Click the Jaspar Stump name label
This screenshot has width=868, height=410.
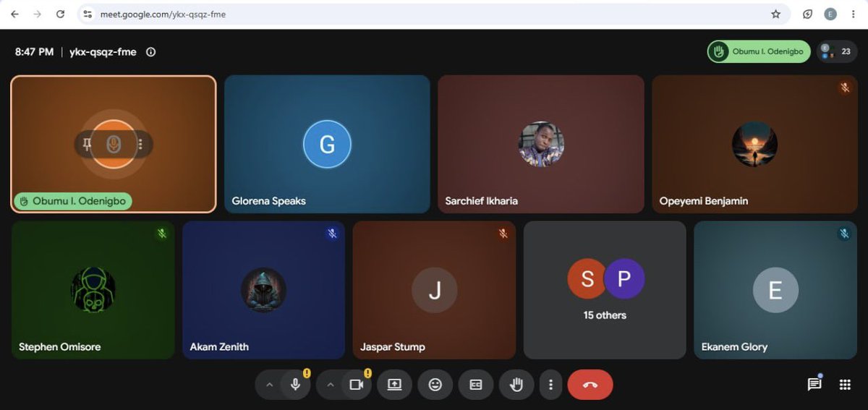tap(393, 347)
